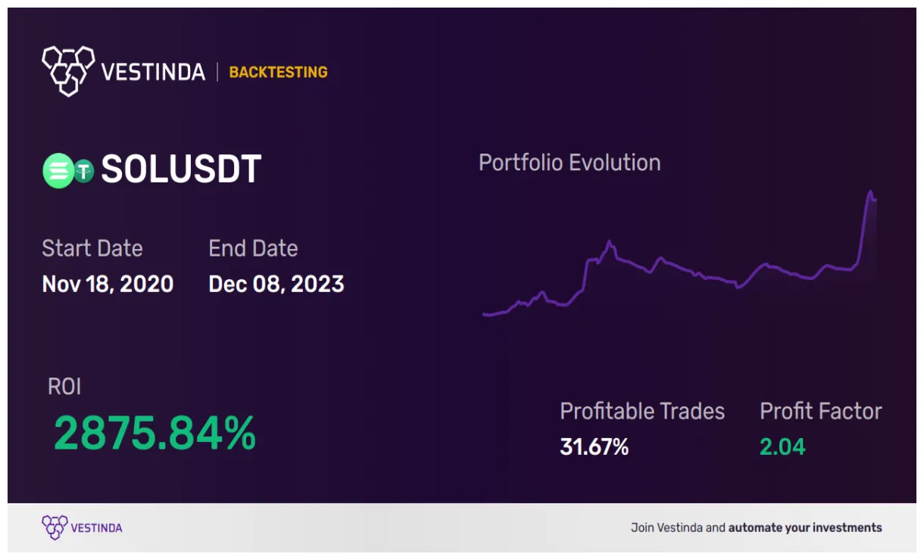
Task: Click the small Vestinda logo in footer
Action: (x=55, y=527)
